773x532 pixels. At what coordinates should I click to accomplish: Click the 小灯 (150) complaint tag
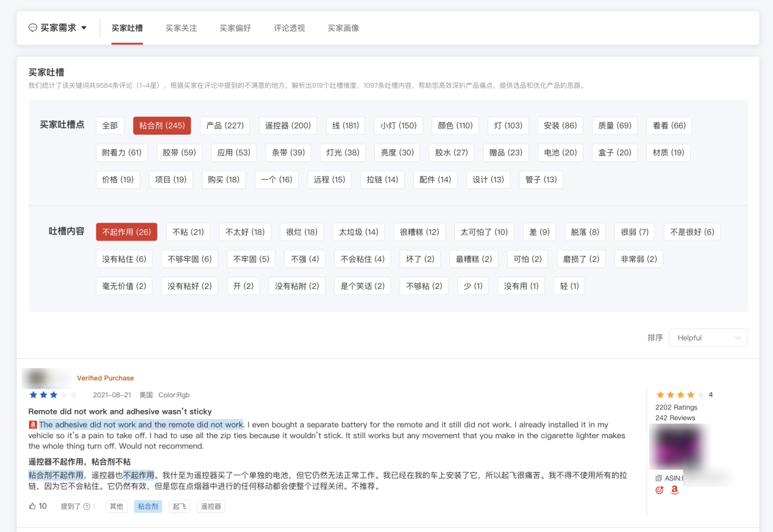coord(398,126)
